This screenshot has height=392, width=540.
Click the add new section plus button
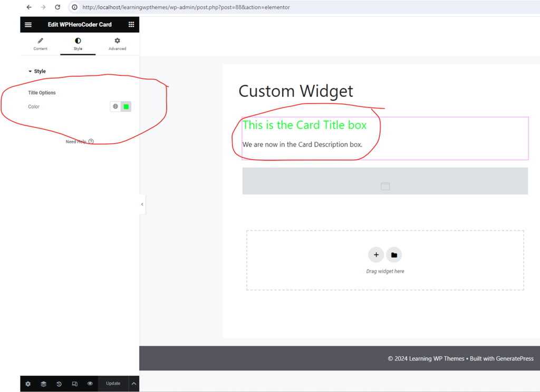[x=376, y=255]
